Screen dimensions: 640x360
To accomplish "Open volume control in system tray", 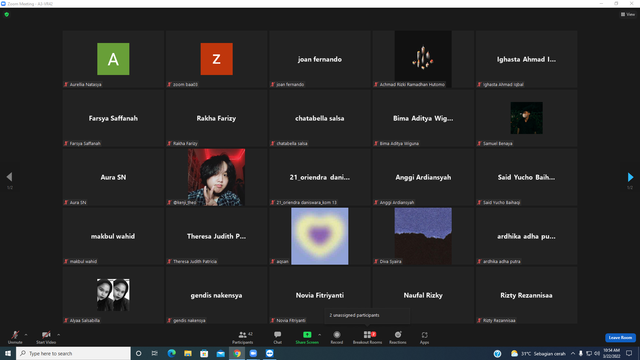I will (597, 353).
